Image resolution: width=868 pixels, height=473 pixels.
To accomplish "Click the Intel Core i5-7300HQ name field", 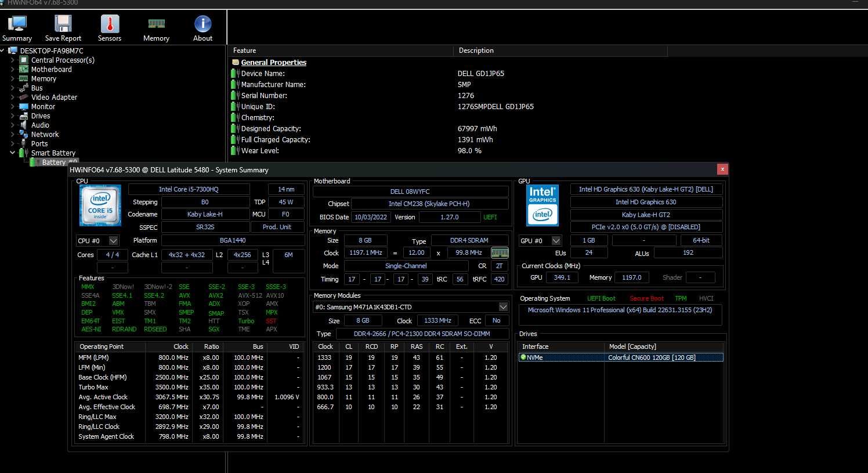I will (189, 189).
